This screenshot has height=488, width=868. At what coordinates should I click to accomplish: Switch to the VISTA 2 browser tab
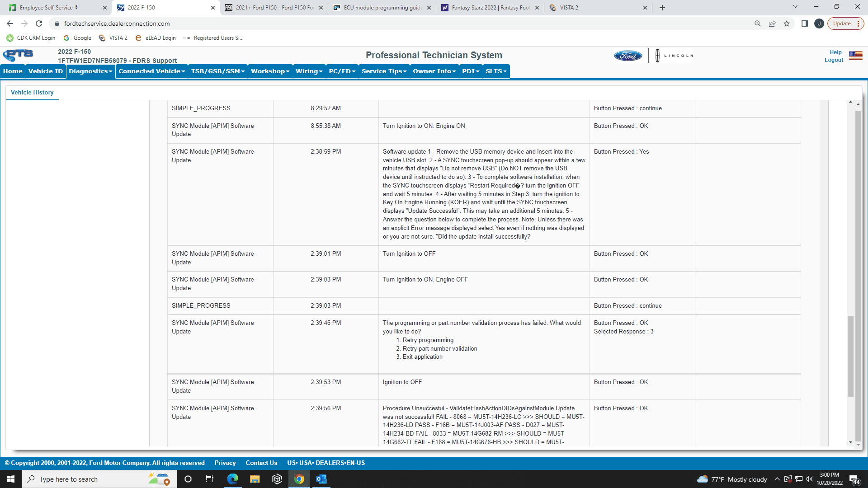(597, 8)
